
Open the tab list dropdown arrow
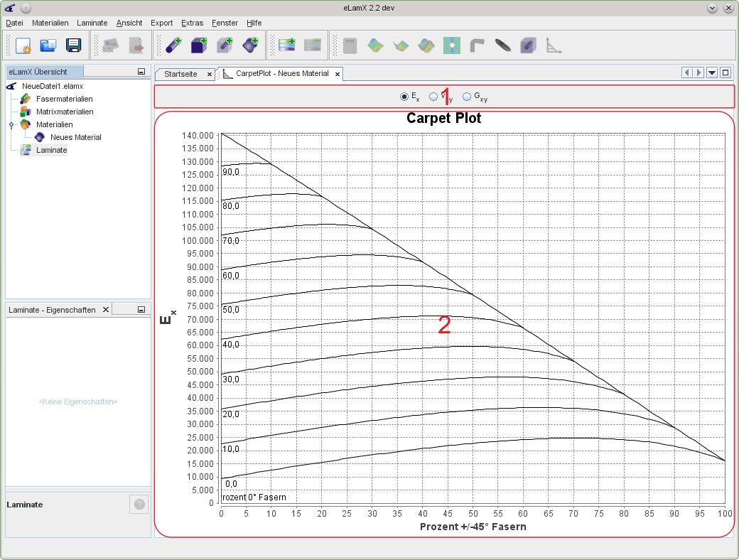(712, 72)
